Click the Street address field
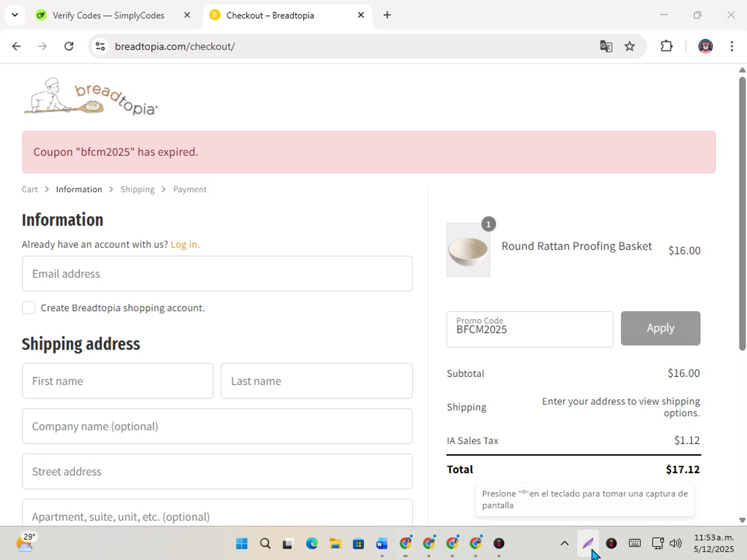 pyautogui.click(x=217, y=471)
